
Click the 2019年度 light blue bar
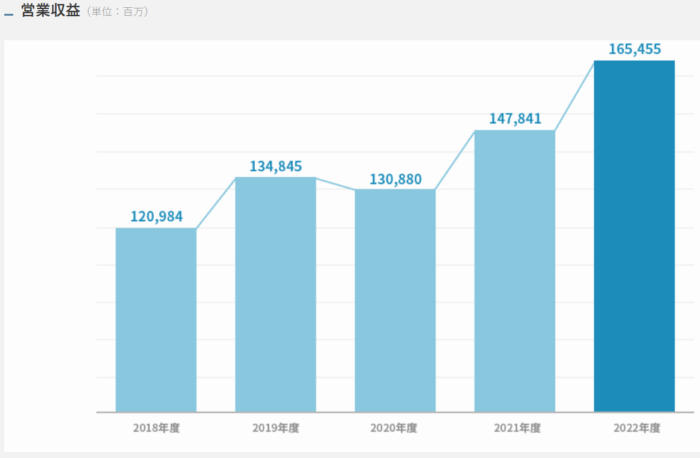point(275,295)
